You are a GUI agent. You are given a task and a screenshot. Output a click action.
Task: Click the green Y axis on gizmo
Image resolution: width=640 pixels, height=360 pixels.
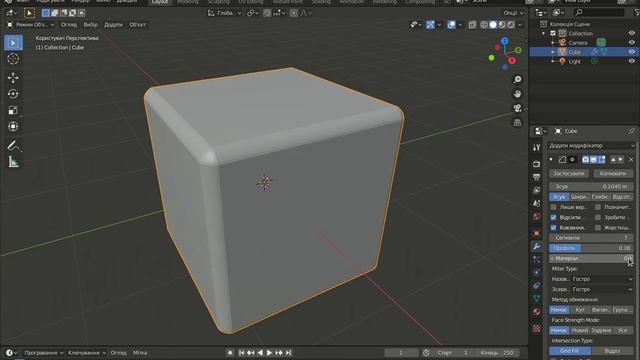click(518, 50)
